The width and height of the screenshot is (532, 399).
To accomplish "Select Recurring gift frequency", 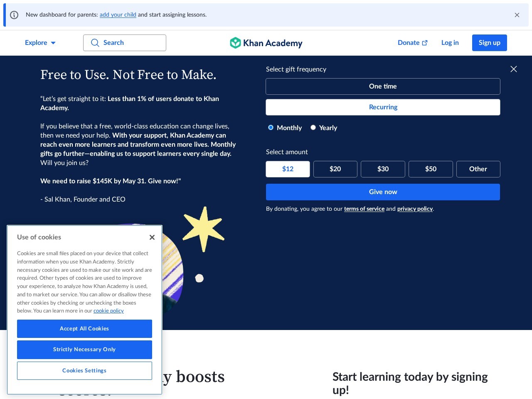I will pyautogui.click(x=383, y=107).
